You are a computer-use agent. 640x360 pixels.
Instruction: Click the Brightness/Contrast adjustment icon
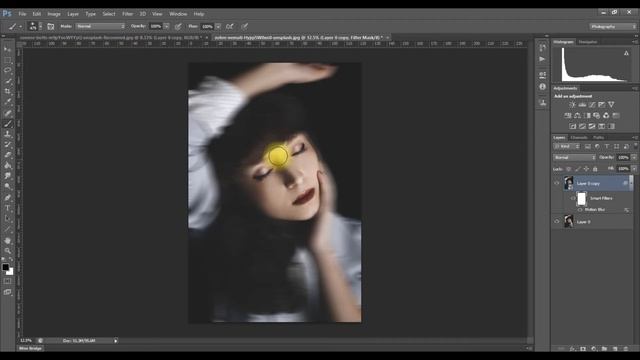[572, 105]
